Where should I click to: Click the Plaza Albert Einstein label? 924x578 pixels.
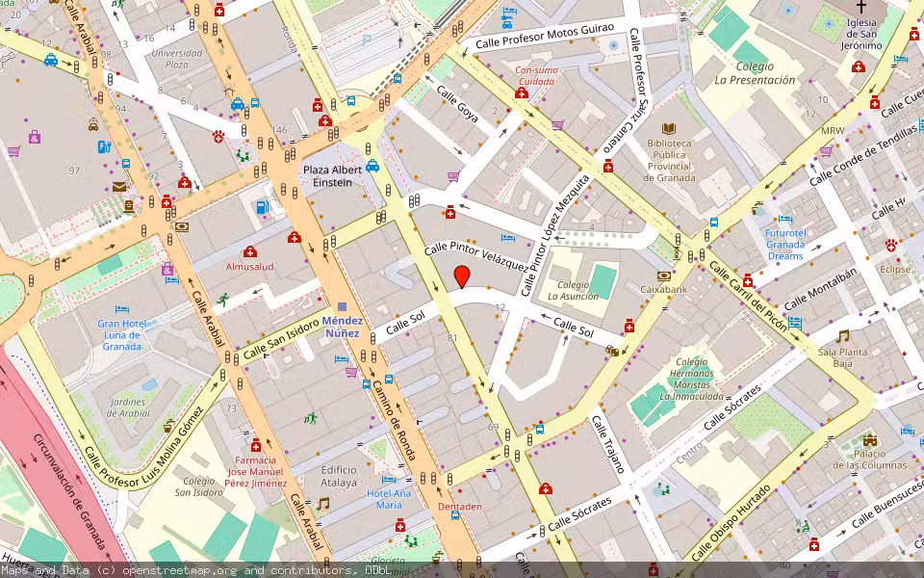(332, 175)
